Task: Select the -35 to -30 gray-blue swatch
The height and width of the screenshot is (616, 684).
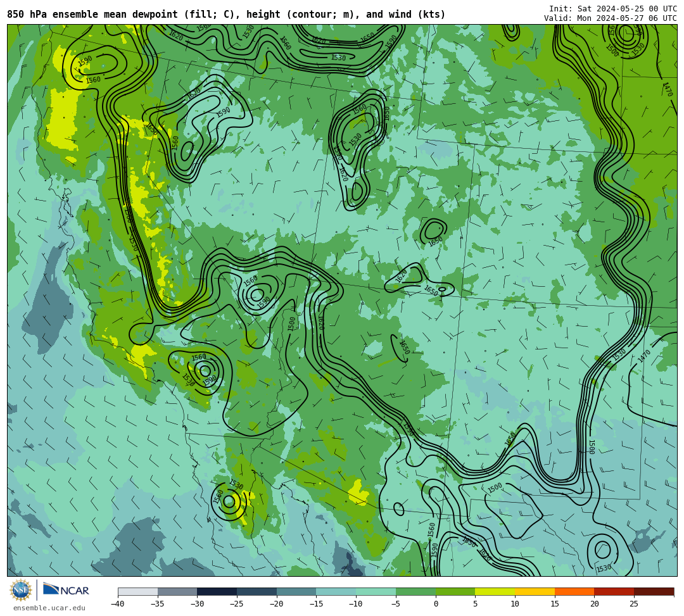Action: click(177, 591)
